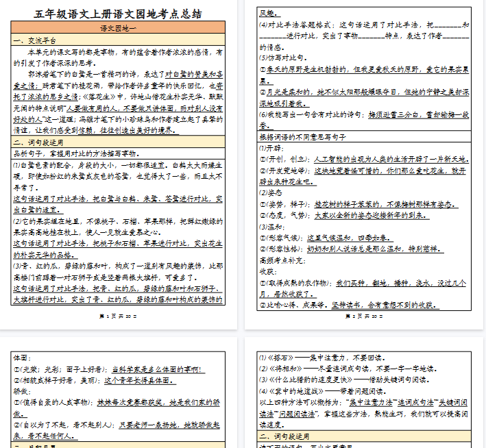The image size is (486, 448).
Task: Click the ⑶温和 entry on page two
Action: (x=272, y=226)
